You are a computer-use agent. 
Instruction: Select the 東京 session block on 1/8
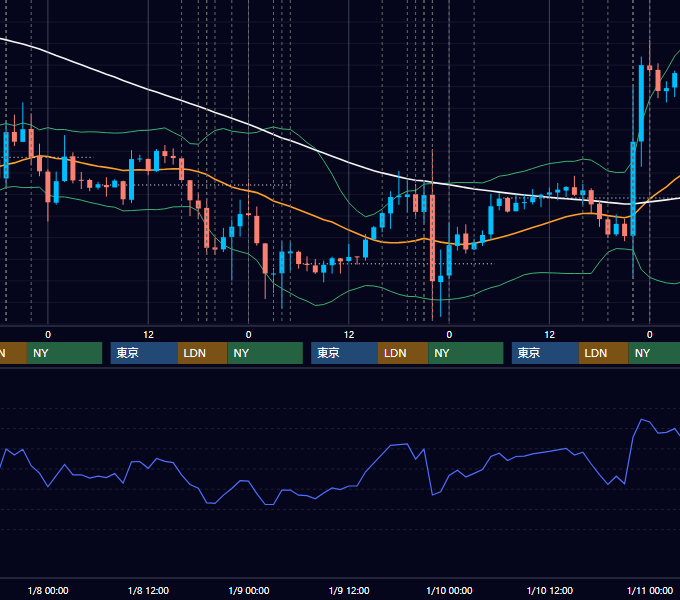click(144, 353)
